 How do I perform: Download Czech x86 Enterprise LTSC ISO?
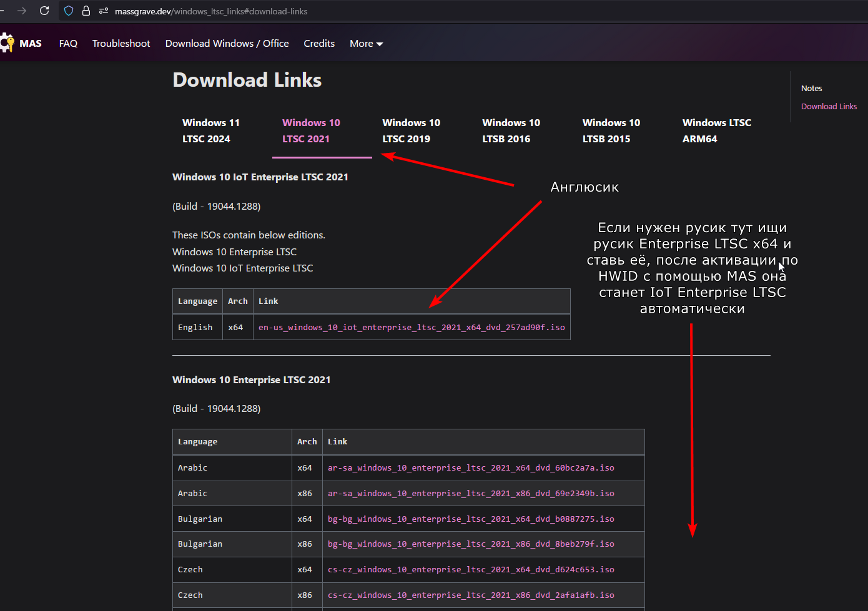point(471,595)
